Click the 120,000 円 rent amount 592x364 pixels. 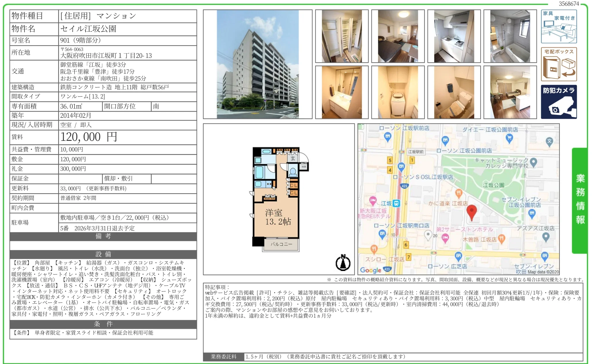89,137
